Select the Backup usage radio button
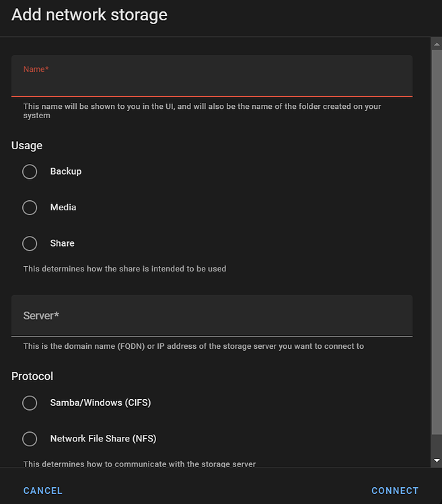Viewport: 442px width, 504px height. click(x=30, y=171)
